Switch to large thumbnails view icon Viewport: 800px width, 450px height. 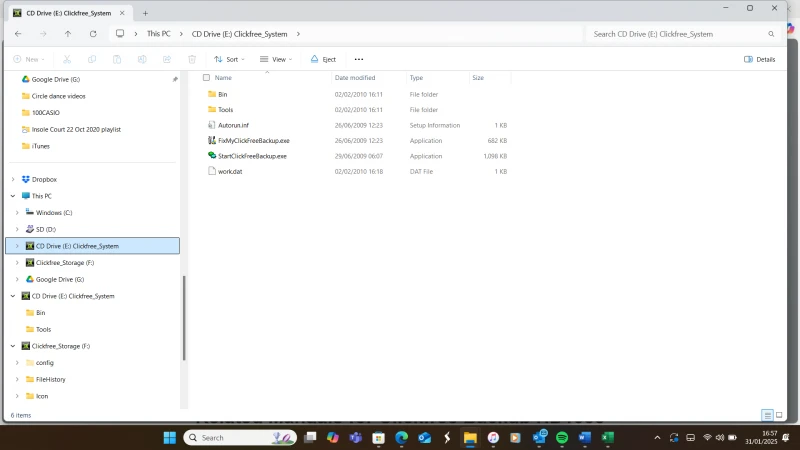click(779, 415)
